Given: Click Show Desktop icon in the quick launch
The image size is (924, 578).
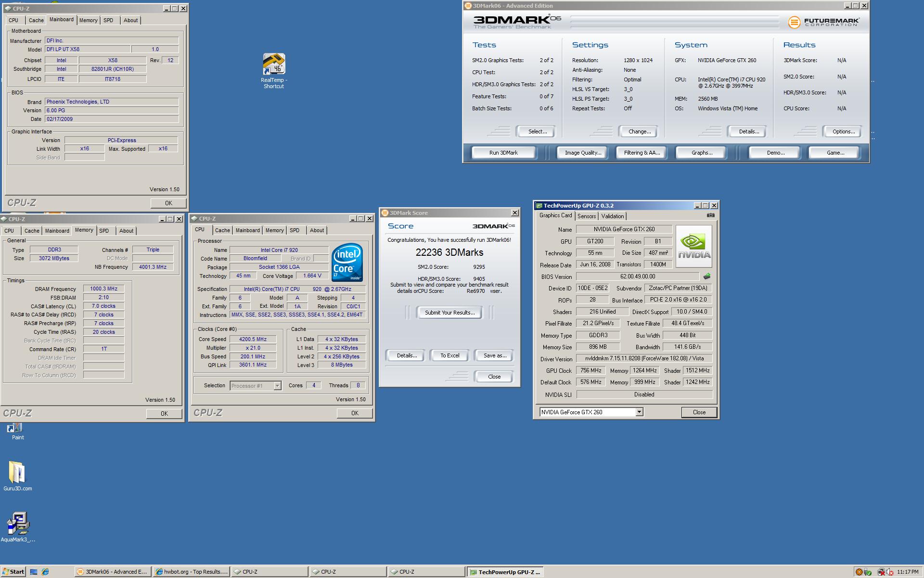Looking at the screenshot, I should pyautogui.click(x=34, y=572).
